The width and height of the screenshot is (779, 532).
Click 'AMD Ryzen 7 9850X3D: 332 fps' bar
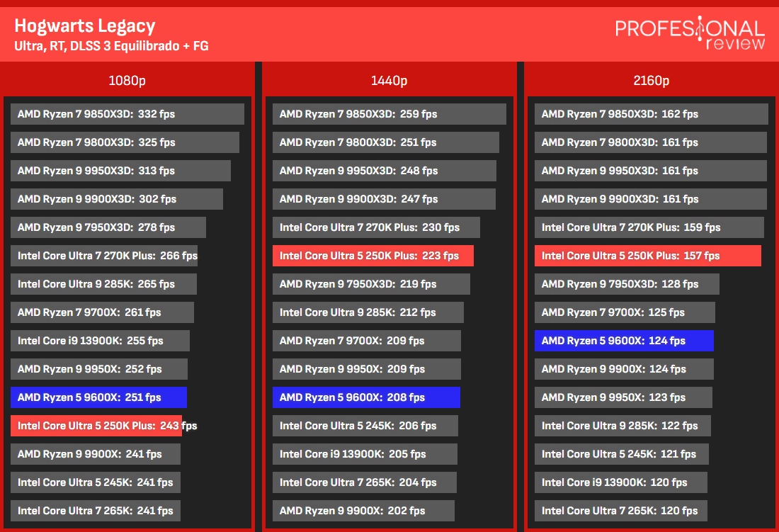click(127, 114)
